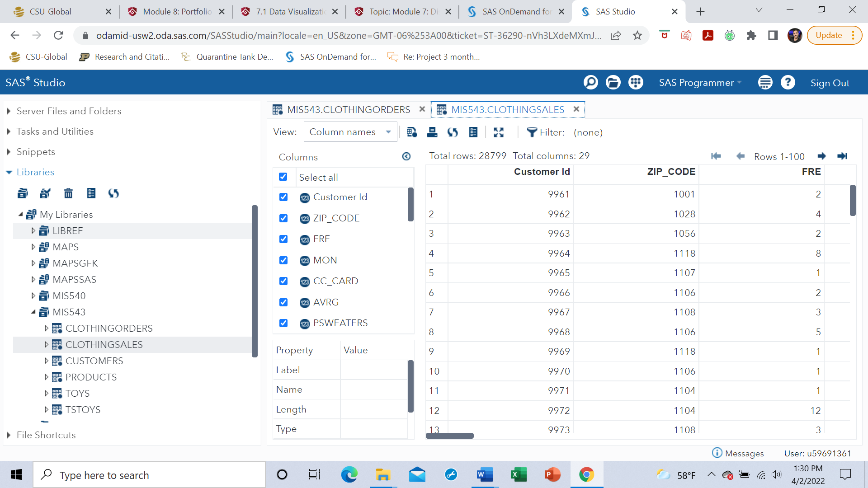
Task: Go to the last page of rows
Action: (x=842, y=156)
